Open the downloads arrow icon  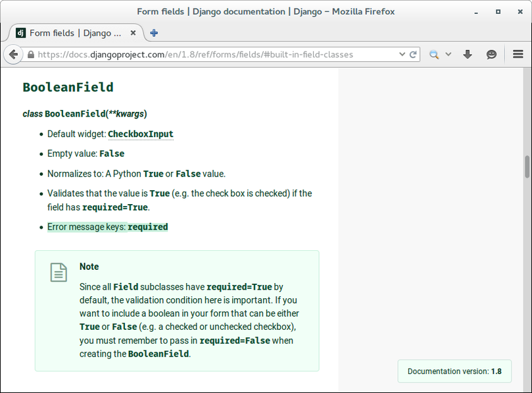[x=468, y=55]
